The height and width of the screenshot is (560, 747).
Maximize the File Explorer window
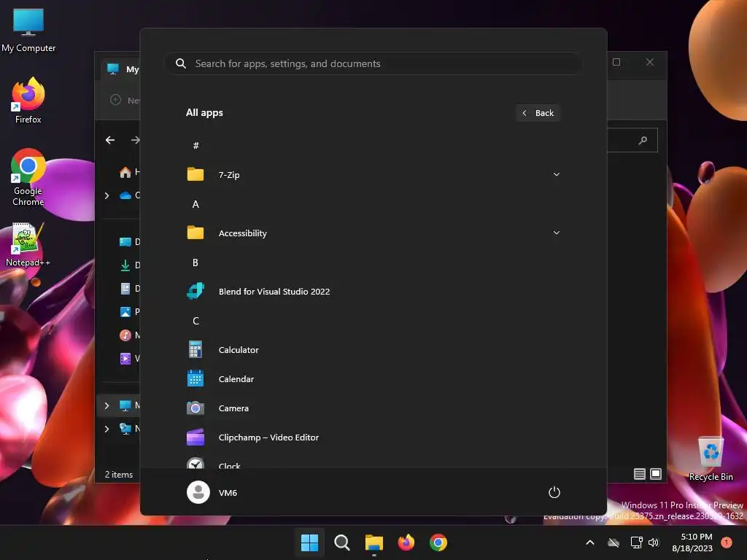coord(616,62)
